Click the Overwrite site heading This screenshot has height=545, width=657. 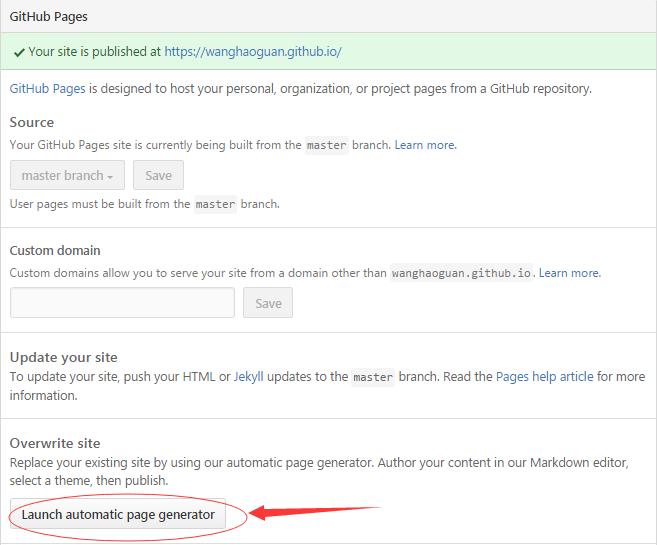55,443
